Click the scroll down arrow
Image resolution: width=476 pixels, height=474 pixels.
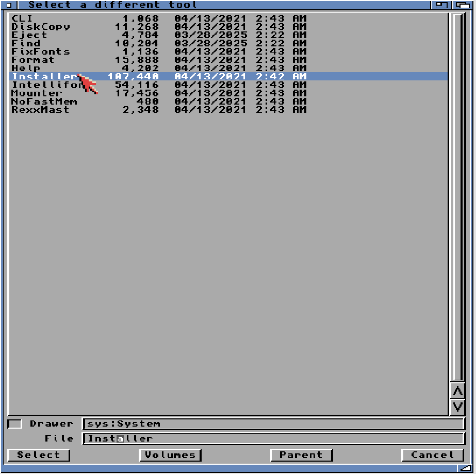tap(457, 407)
